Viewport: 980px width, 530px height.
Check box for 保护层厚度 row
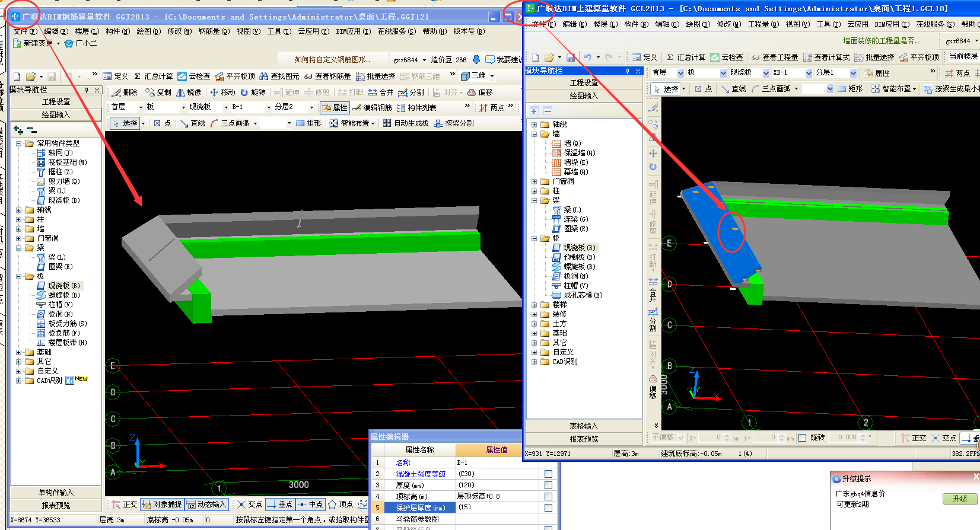pyautogui.click(x=548, y=507)
